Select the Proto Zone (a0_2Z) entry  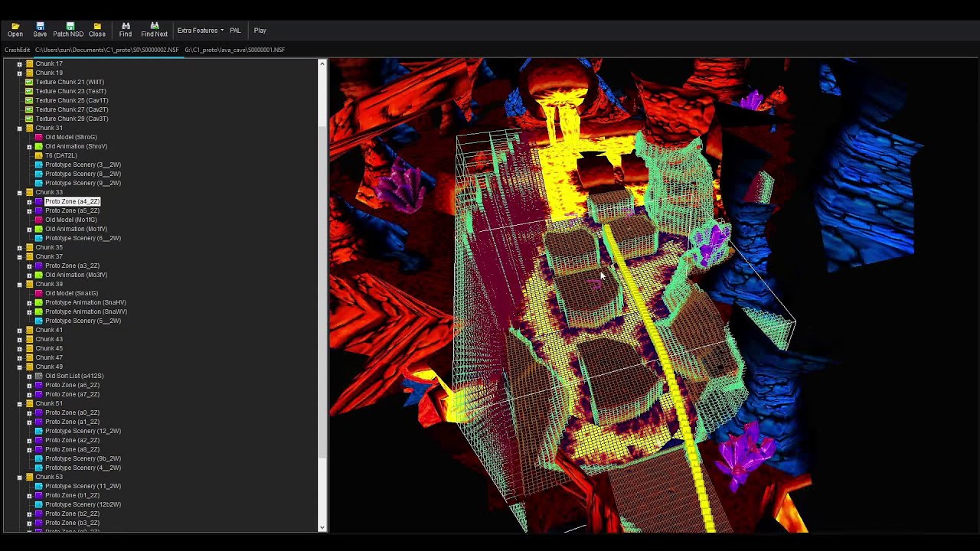point(72,412)
